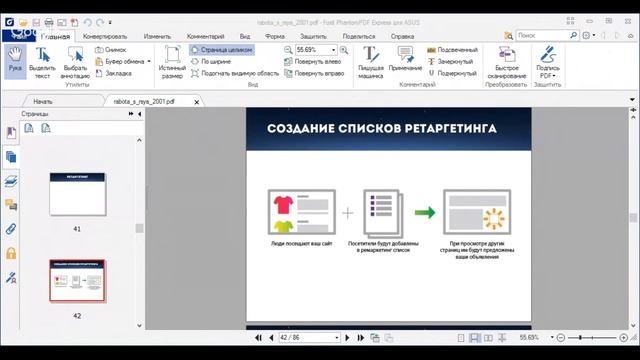
Task: Switch to the Конвертировать ribbon tab
Action: [x=105, y=36]
